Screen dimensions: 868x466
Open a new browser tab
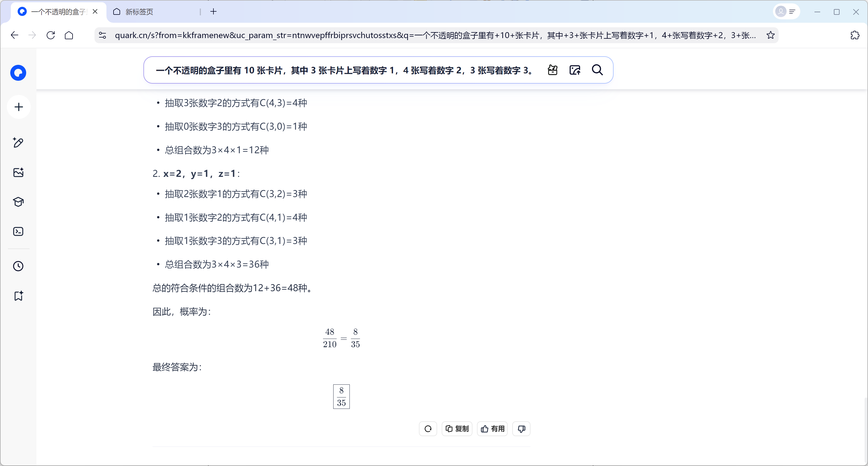(x=213, y=12)
